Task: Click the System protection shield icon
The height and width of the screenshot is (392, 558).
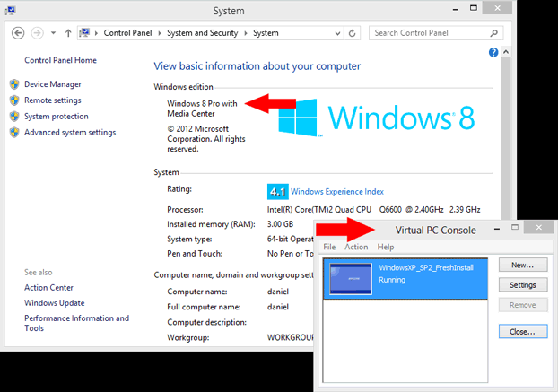Action: tap(14, 117)
